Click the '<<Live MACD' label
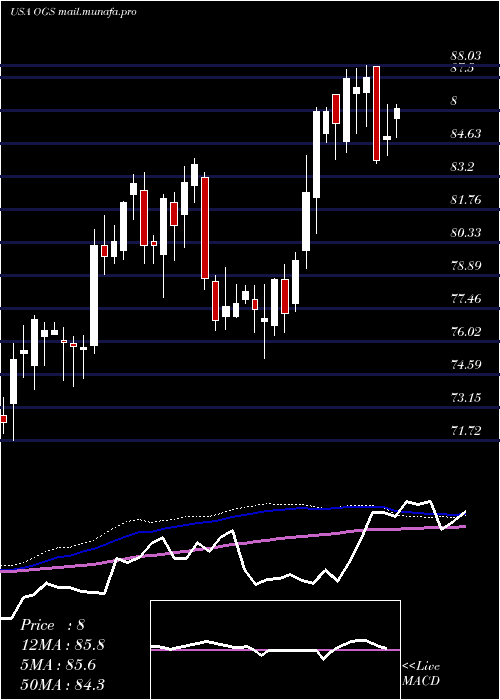 point(421,674)
